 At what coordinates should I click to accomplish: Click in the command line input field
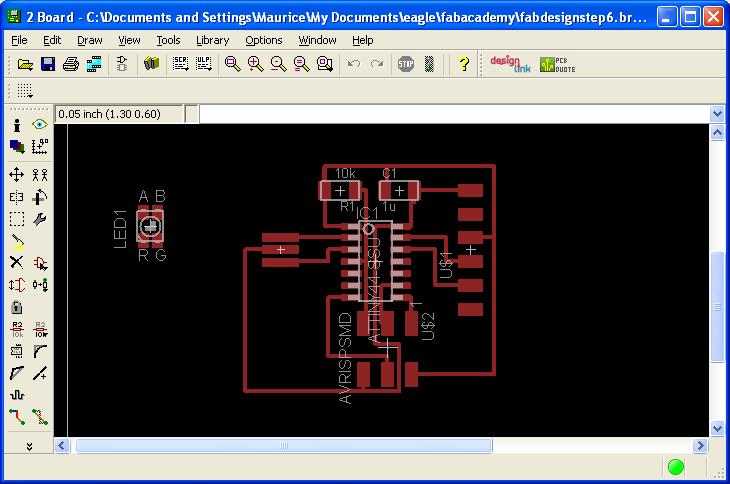(454, 114)
